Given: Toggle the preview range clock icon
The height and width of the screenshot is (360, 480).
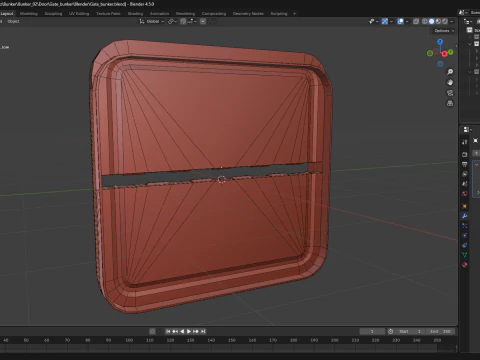Looking at the screenshot, I should 391,331.
